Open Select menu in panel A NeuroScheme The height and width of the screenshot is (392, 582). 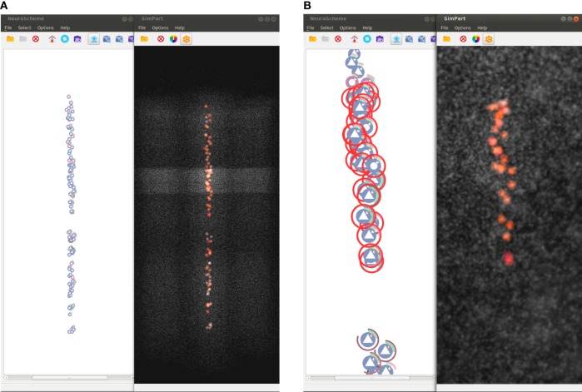pos(24,27)
